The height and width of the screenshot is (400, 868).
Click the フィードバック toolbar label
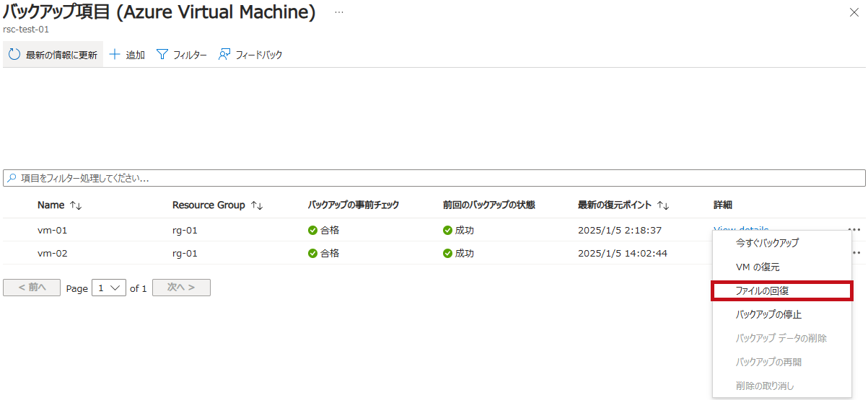[259, 55]
